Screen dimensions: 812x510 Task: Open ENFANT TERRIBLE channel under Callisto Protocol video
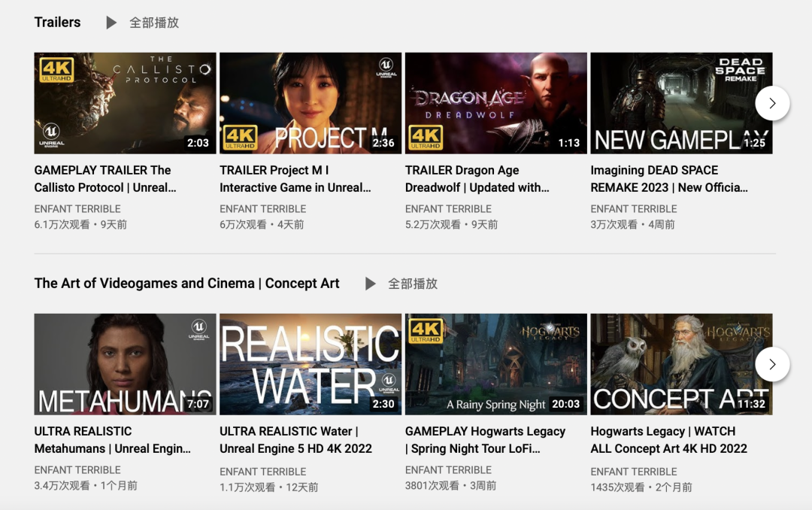tap(77, 209)
